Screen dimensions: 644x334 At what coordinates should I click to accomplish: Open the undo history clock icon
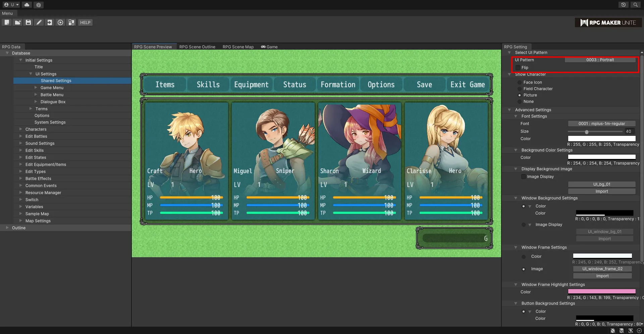coord(623,5)
